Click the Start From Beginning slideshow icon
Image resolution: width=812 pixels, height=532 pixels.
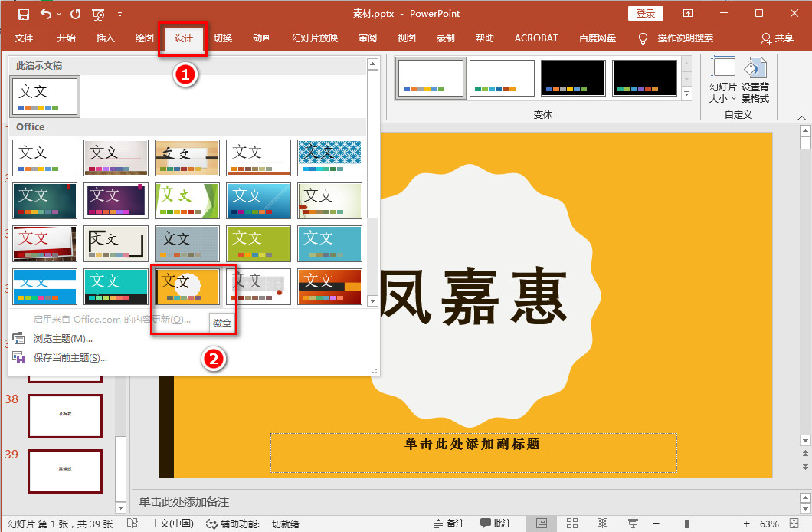[97, 14]
